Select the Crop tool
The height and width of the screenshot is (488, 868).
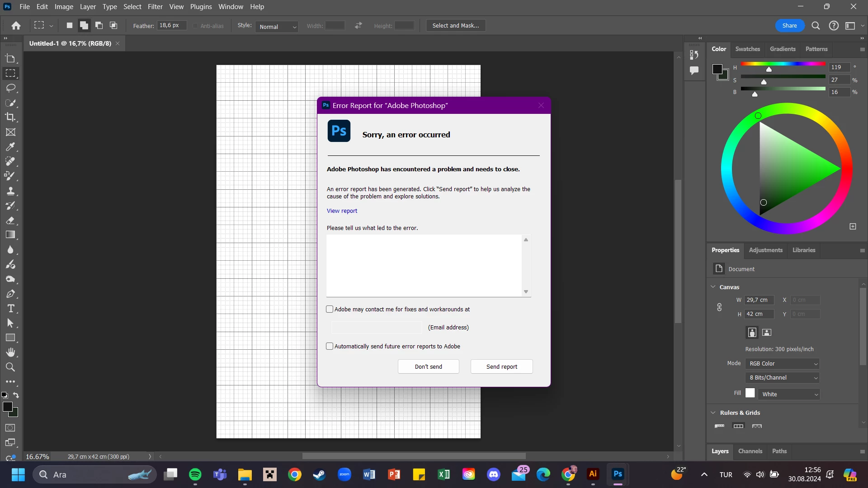(10, 117)
